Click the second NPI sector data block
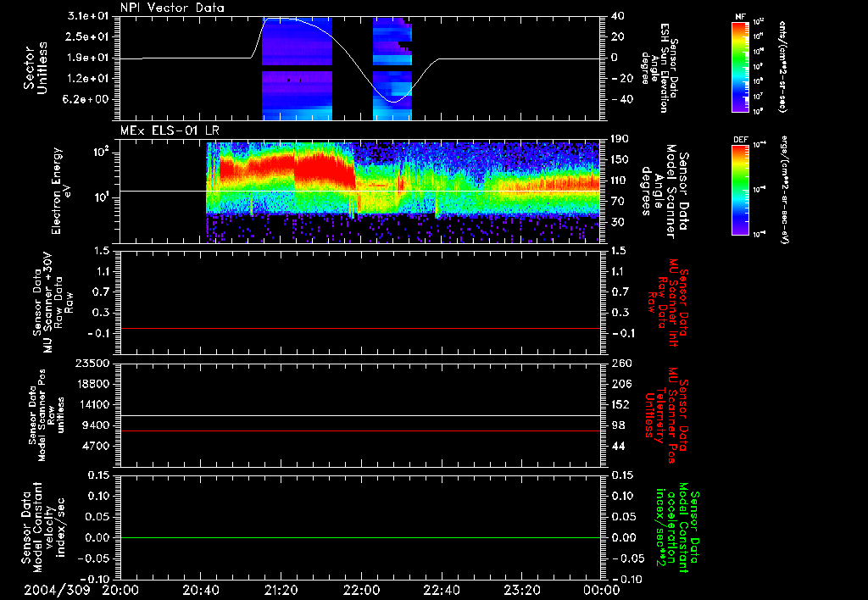The image size is (868, 600). point(392,69)
